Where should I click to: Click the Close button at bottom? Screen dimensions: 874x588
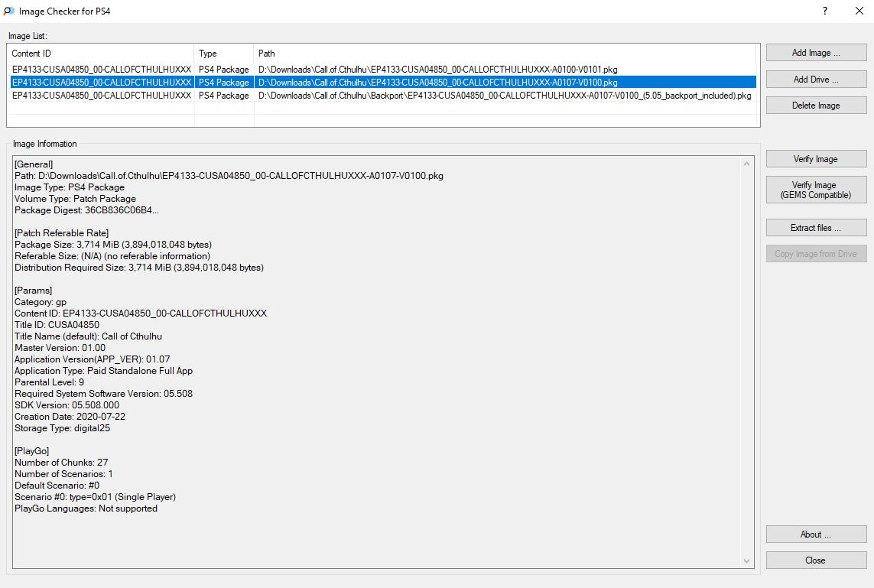816,560
